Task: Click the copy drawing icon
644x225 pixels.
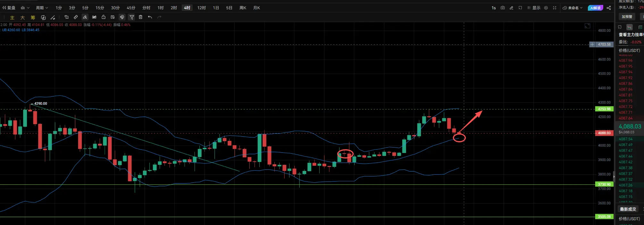Action: pyautogui.click(x=66, y=17)
